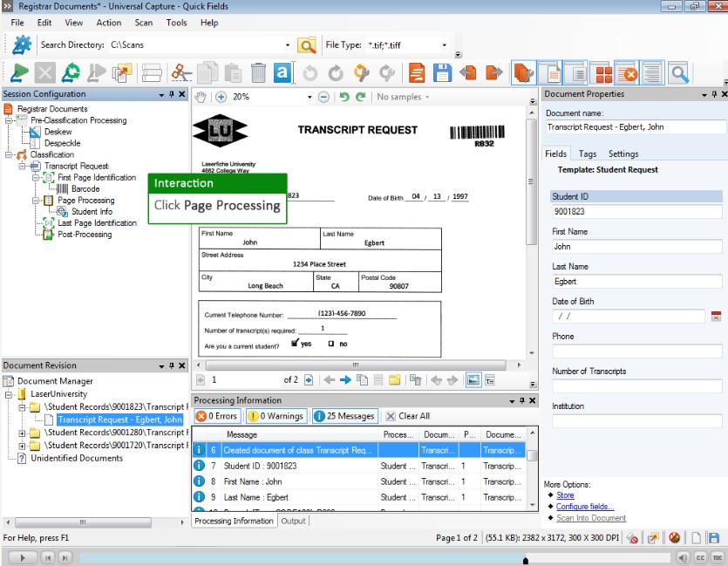Click the greyed-out Stop session X icon

[45, 73]
